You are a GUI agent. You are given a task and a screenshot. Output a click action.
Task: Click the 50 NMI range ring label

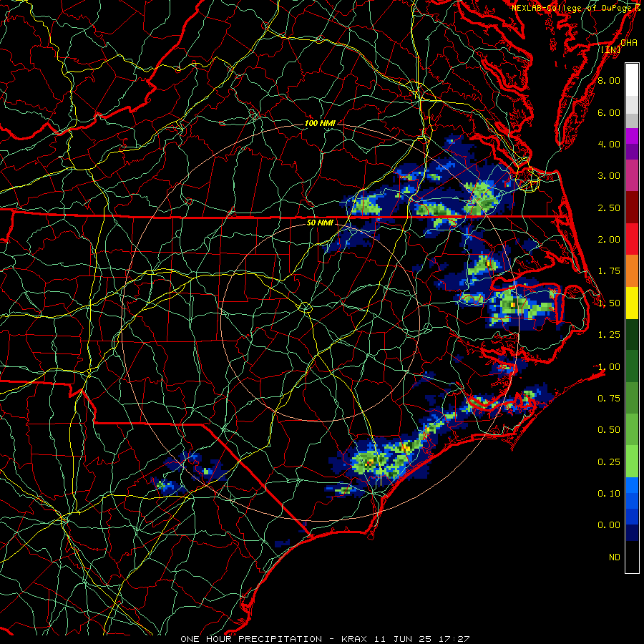coord(320,223)
